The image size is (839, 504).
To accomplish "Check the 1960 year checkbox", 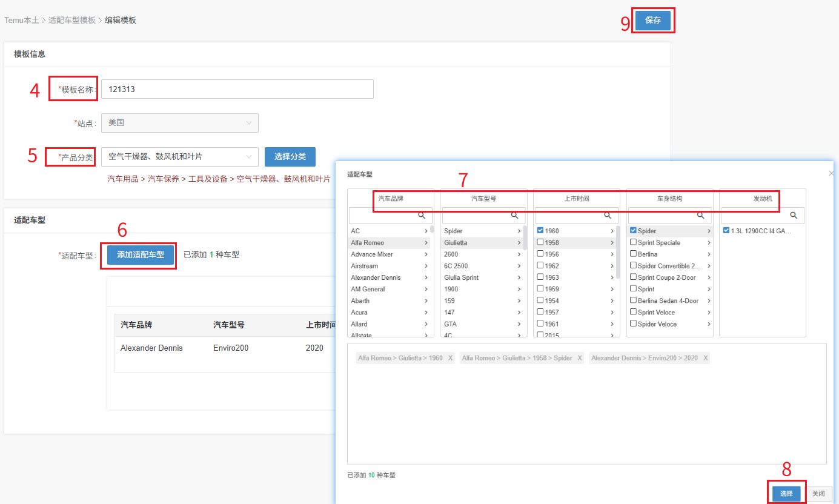I will pos(540,231).
